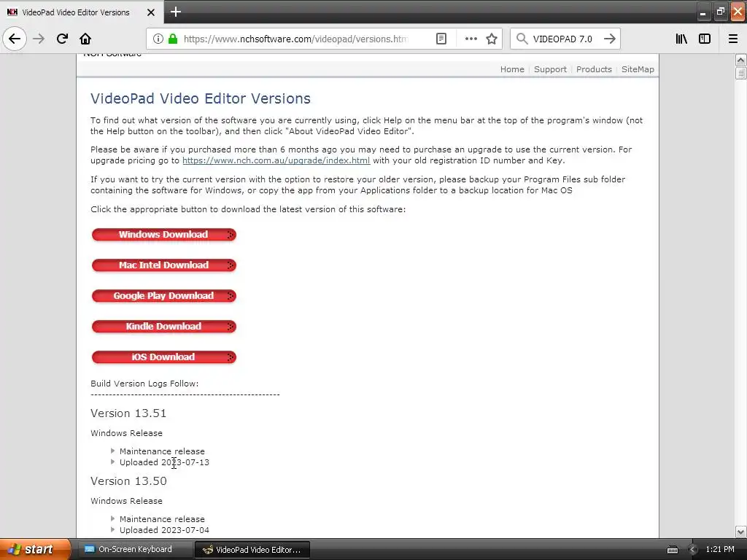Screen dimensions: 747x560
Task: Open the Support navigation link
Action: 550,69
